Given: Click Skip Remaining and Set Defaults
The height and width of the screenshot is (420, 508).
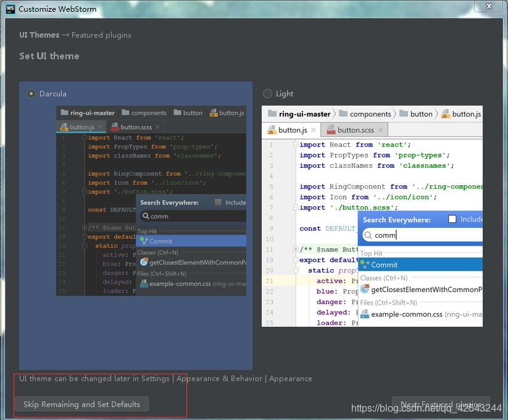Looking at the screenshot, I should point(81,404).
